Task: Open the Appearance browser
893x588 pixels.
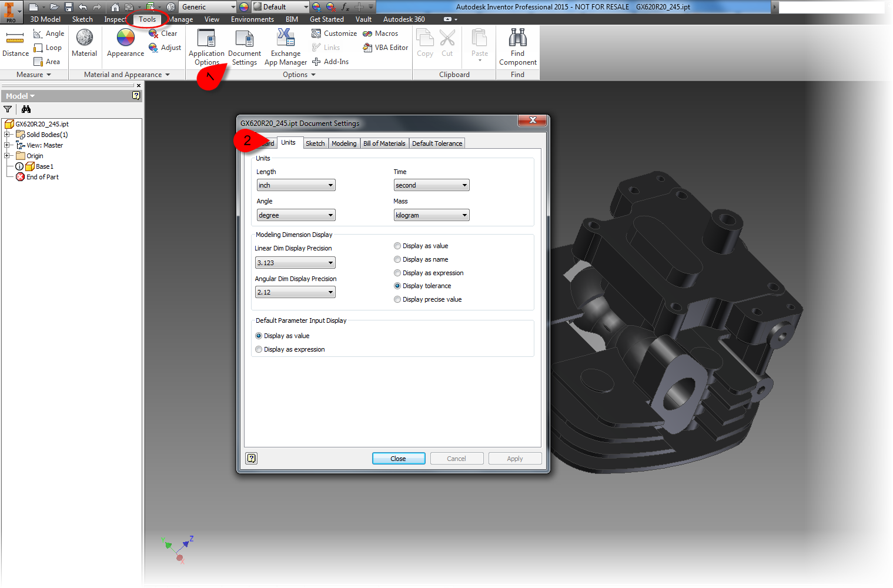Action: pos(125,43)
